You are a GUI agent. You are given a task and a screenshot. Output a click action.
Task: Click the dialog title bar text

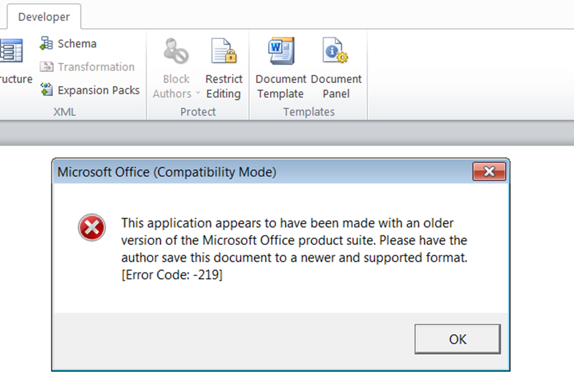167,172
